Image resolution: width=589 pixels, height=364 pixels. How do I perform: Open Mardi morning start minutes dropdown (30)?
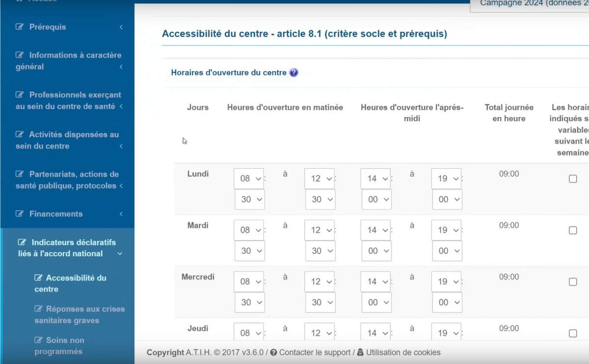click(250, 251)
